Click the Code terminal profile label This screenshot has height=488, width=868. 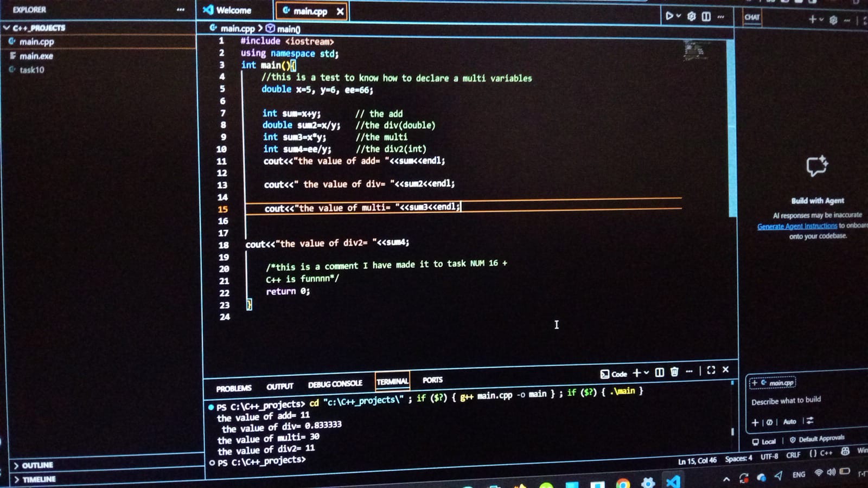click(x=614, y=374)
